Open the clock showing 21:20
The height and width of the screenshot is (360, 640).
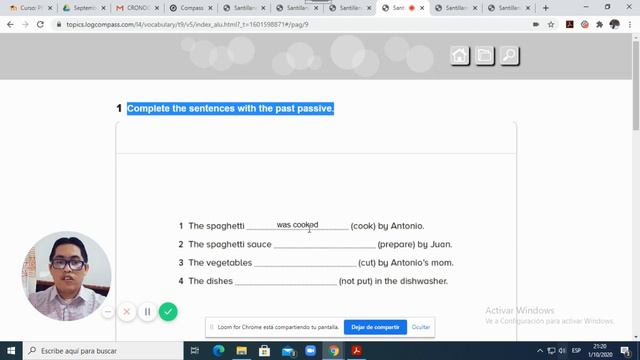tap(600, 351)
